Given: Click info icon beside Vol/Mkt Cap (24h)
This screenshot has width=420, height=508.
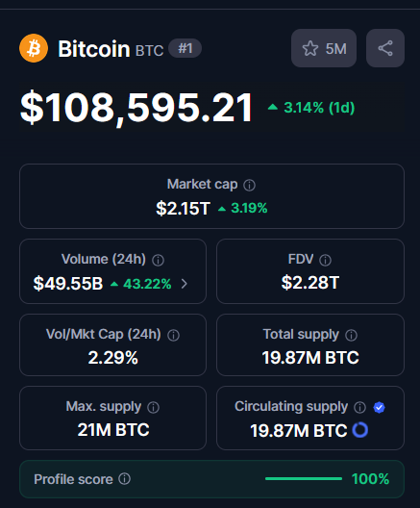Looking at the screenshot, I should (x=173, y=336).
